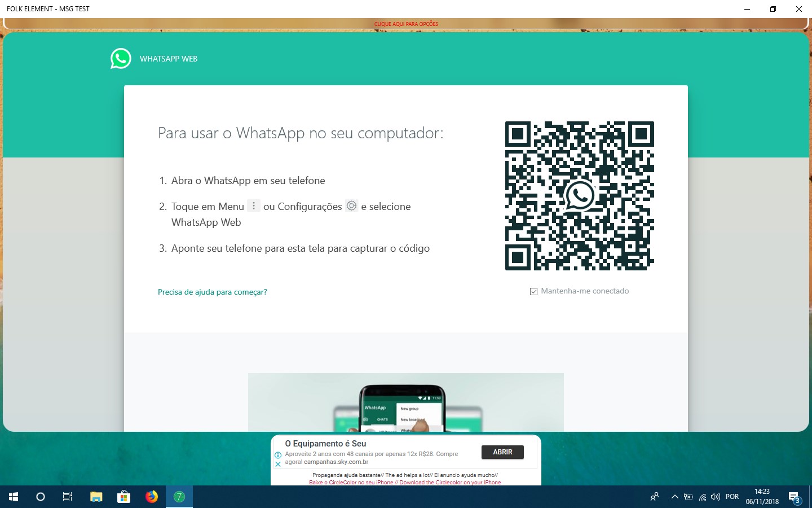The height and width of the screenshot is (508, 812).
Task: Toggle the Mantenha-me conectado checkbox
Action: 533,291
